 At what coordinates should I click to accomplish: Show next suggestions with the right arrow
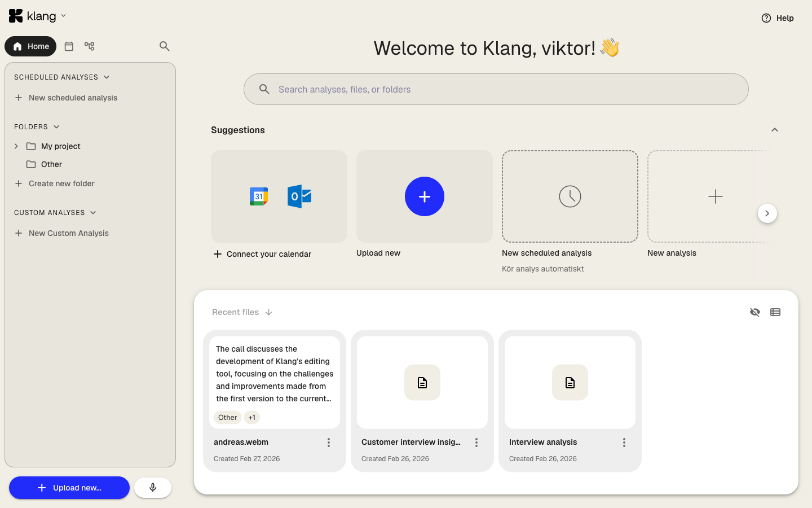(x=767, y=213)
